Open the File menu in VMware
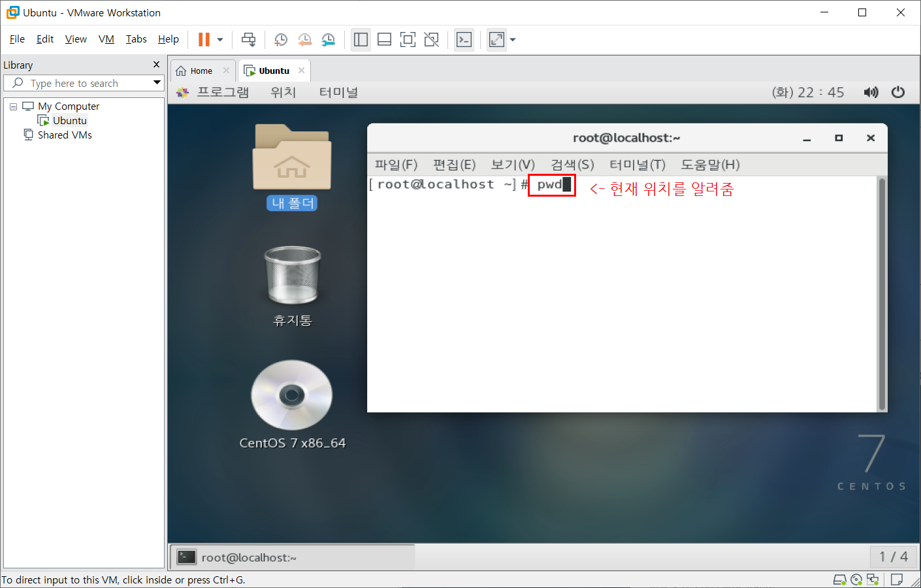The image size is (921, 588). point(17,39)
